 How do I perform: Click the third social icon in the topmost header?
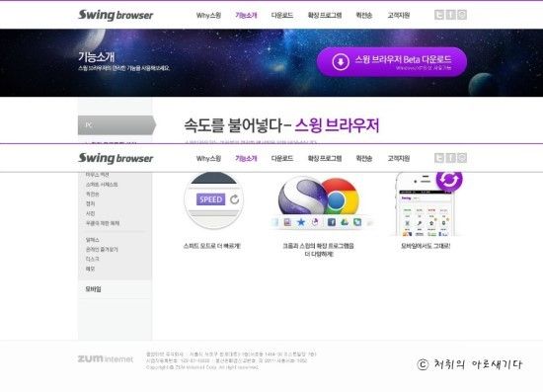tap(462, 15)
